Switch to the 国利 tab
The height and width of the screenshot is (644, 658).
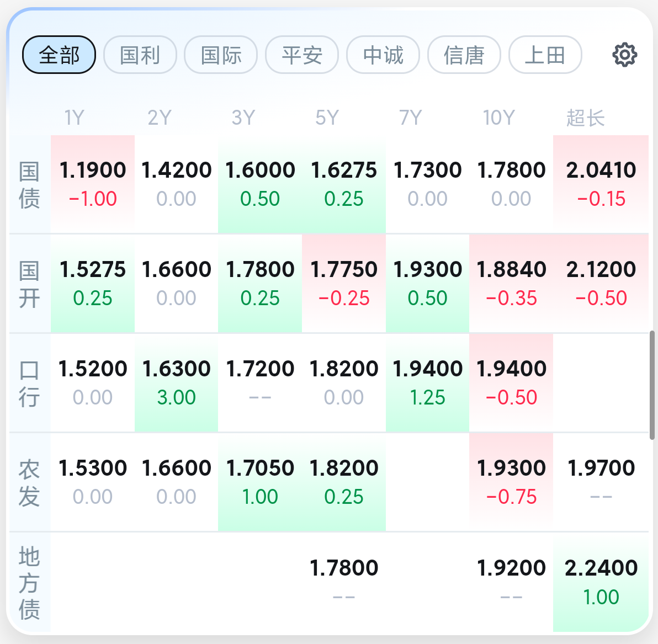tap(140, 55)
